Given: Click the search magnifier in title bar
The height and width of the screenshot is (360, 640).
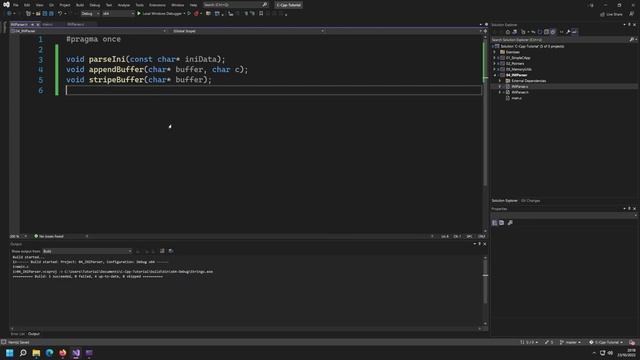Looking at the screenshot, I should [x=264, y=5].
